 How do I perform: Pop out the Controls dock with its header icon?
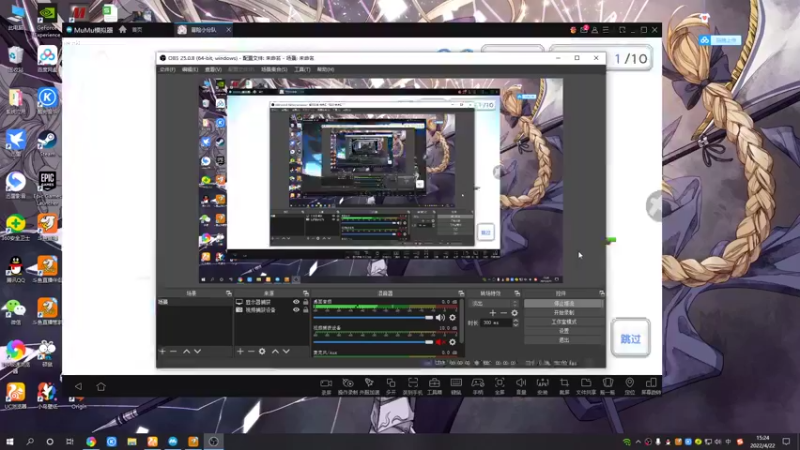pyautogui.click(x=602, y=293)
